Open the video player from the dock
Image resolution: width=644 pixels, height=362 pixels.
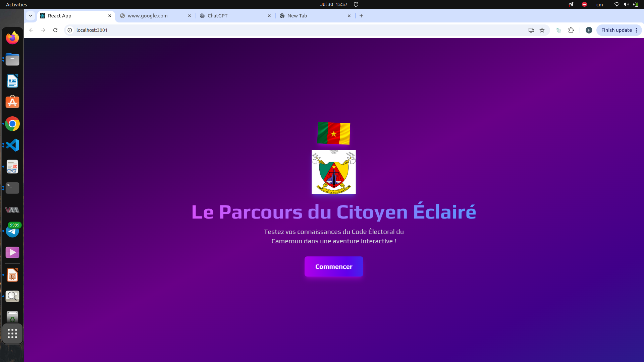pos(12,252)
